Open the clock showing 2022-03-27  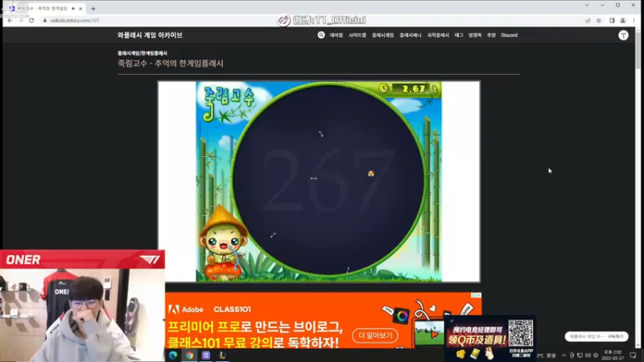point(613,356)
